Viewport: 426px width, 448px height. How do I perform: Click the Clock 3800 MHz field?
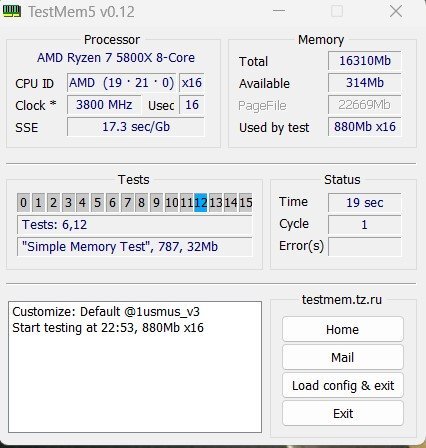104,105
